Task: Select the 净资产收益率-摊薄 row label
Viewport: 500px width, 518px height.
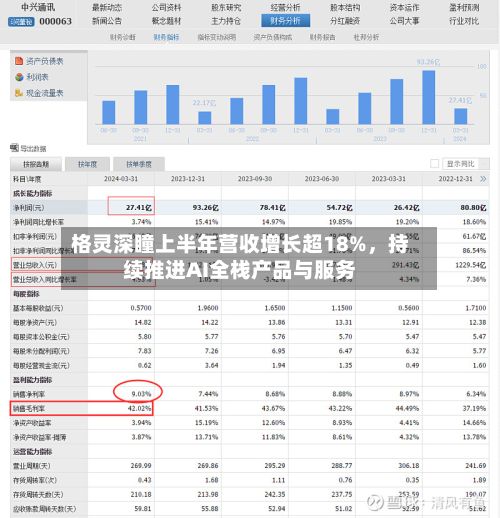Action: 40,437
